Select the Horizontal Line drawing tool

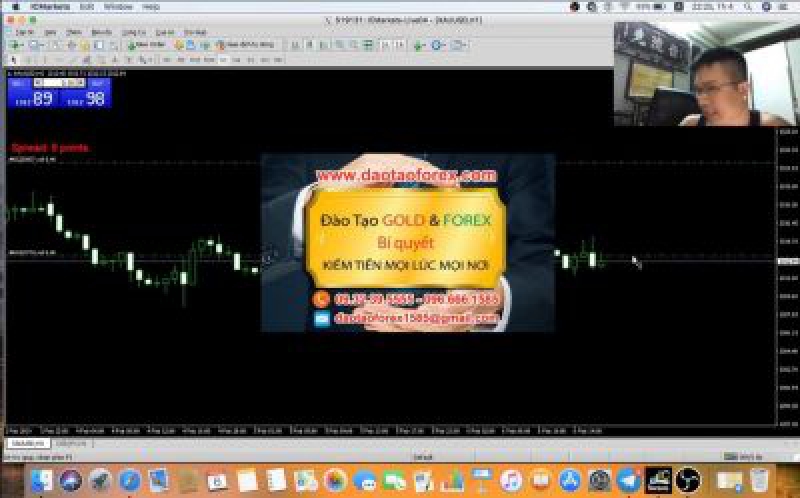click(59, 60)
